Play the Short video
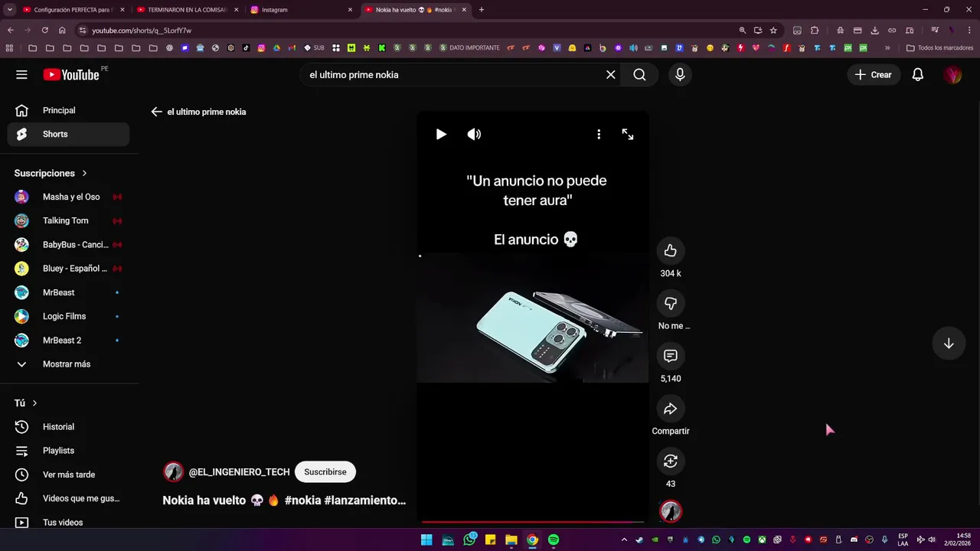Image resolution: width=980 pixels, height=551 pixels. [441, 134]
